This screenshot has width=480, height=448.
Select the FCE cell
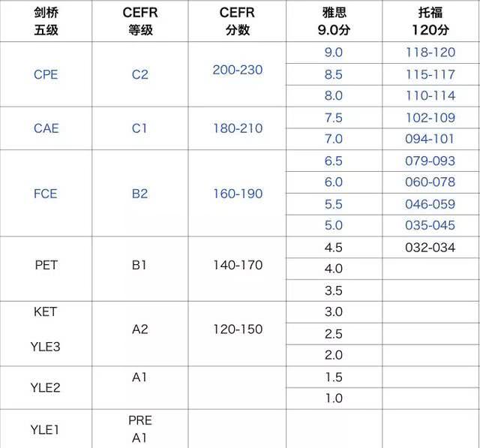[x=45, y=194]
